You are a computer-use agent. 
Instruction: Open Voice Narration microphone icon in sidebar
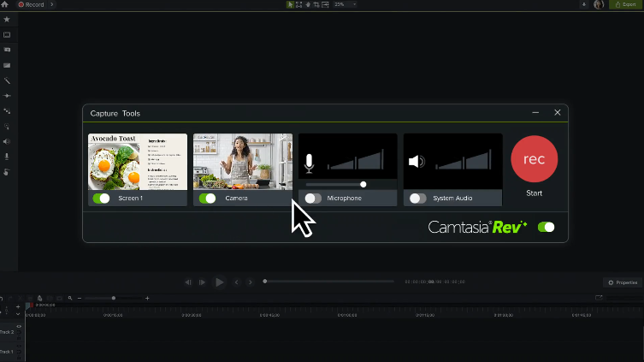tap(7, 157)
